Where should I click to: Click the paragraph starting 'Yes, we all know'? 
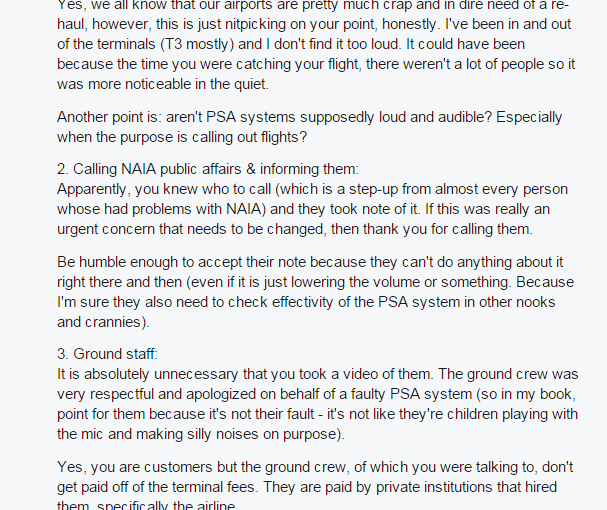coord(316,44)
